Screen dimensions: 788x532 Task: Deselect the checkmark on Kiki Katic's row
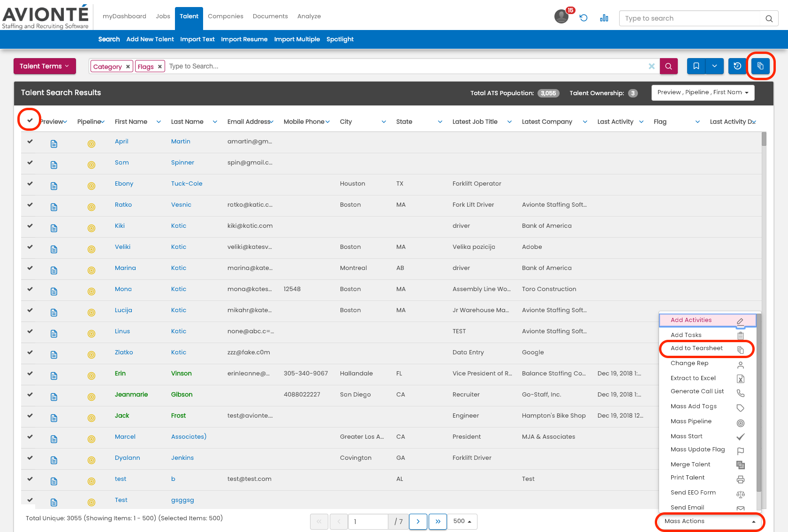click(x=30, y=227)
